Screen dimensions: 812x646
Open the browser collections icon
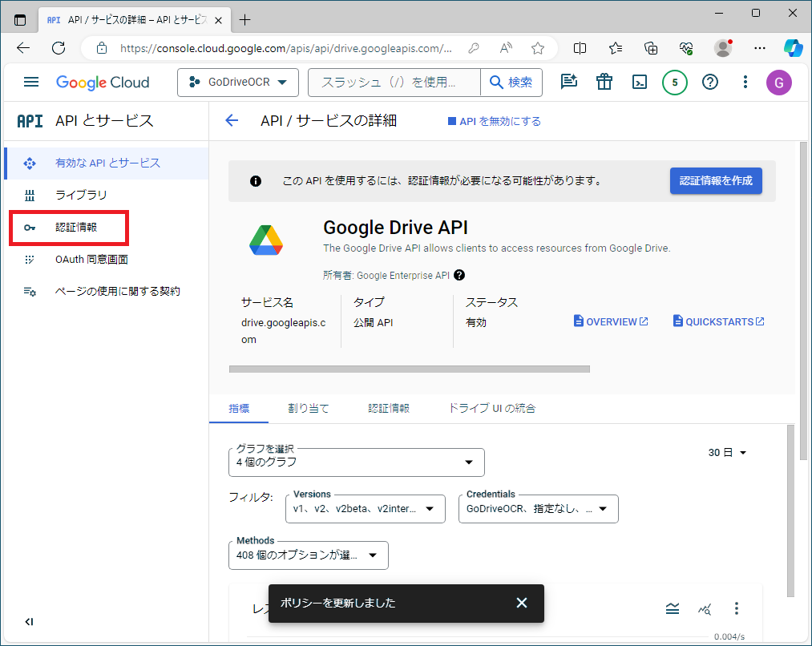point(650,48)
